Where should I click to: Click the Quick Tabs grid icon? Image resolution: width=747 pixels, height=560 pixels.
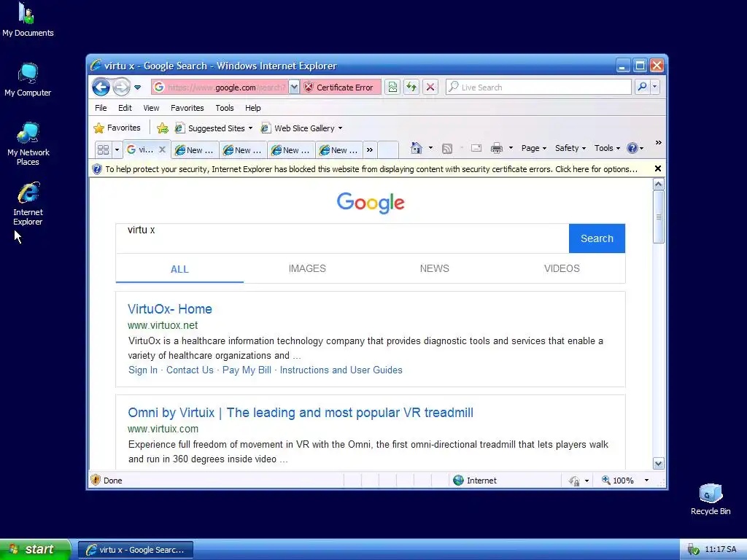pyautogui.click(x=103, y=150)
